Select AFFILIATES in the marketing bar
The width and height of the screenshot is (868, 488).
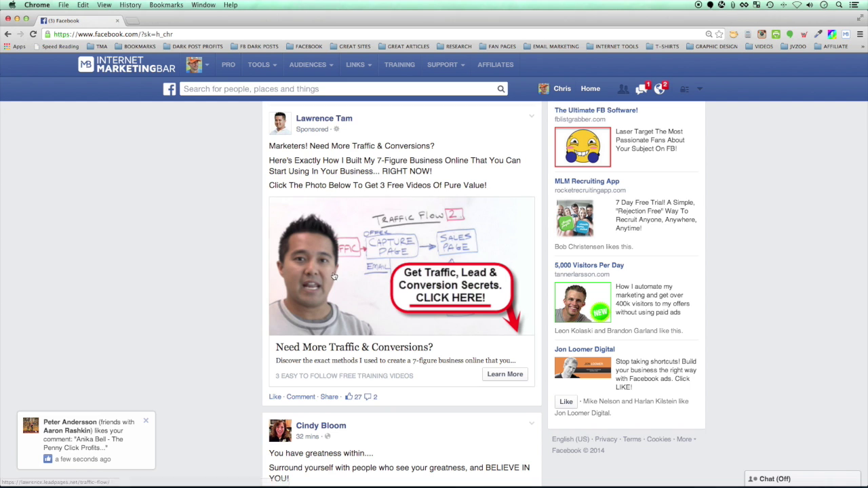click(496, 64)
